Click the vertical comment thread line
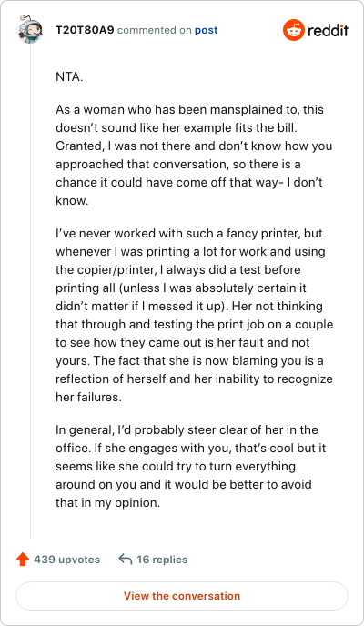Image resolution: width=364 pixels, height=626 pixels. click(30, 290)
